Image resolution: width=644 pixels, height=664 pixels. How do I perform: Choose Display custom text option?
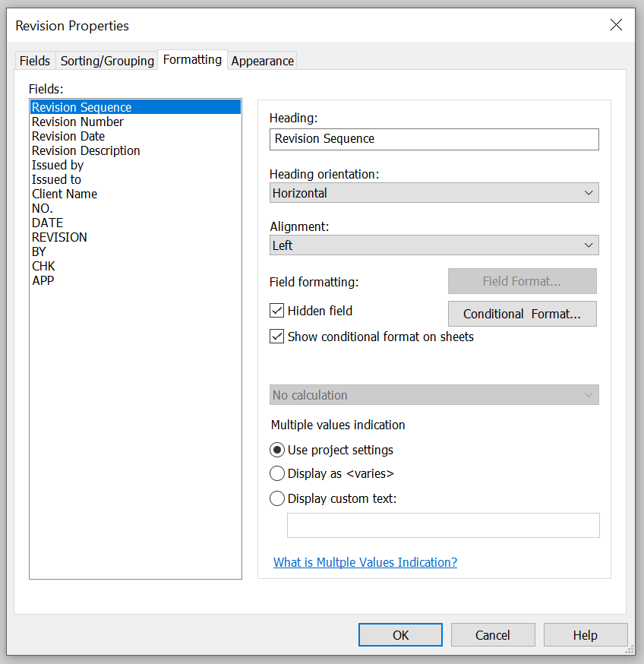coord(277,498)
